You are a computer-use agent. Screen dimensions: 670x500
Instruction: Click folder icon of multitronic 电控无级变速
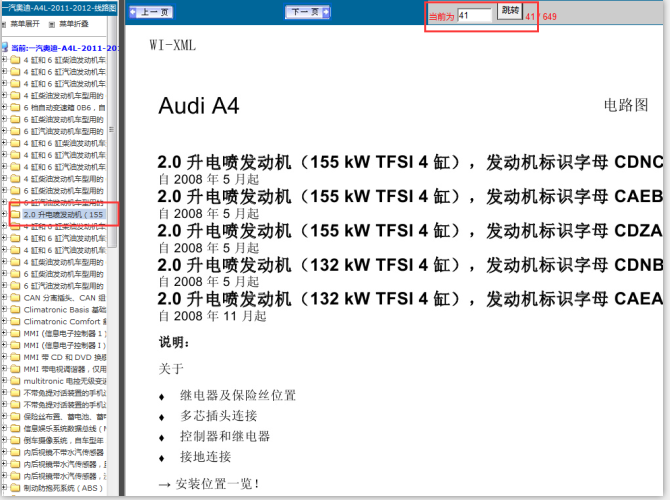coord(15,381)
